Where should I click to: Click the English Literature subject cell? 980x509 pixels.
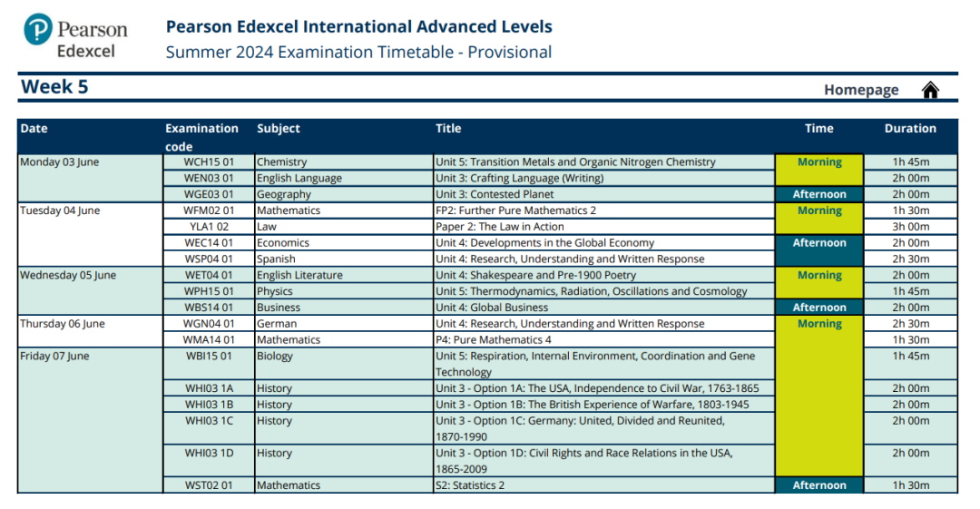pyautogui.click(x=343, y=275)
